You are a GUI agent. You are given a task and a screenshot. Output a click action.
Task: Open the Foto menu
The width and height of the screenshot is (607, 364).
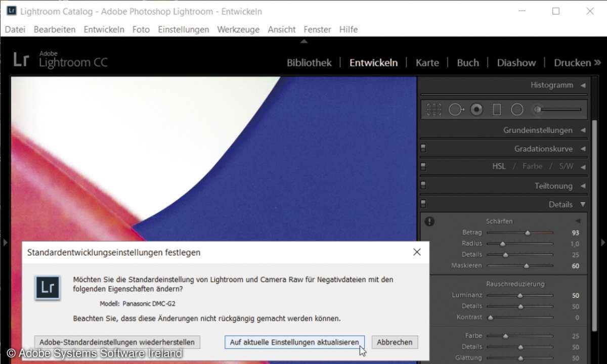141,29
